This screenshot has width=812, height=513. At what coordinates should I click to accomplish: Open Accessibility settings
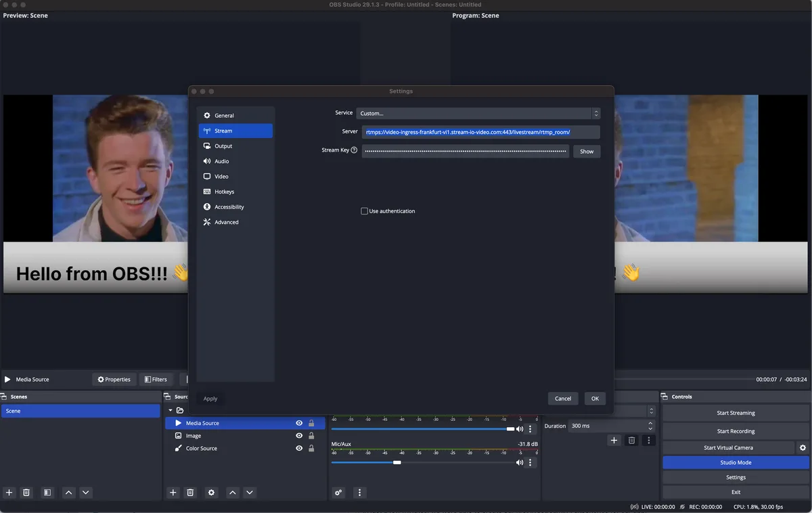point(236,207)
